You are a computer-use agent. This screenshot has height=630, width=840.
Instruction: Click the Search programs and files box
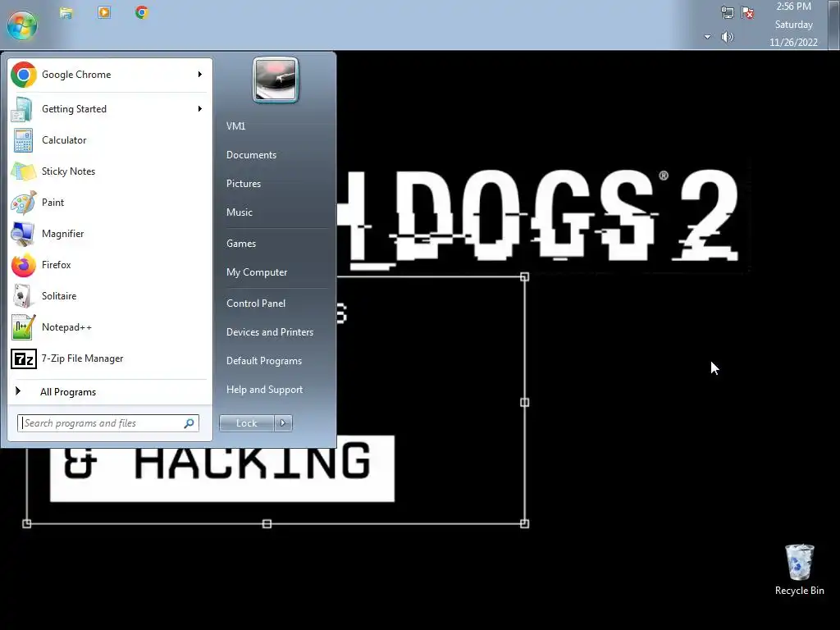[x=107, y=423]
